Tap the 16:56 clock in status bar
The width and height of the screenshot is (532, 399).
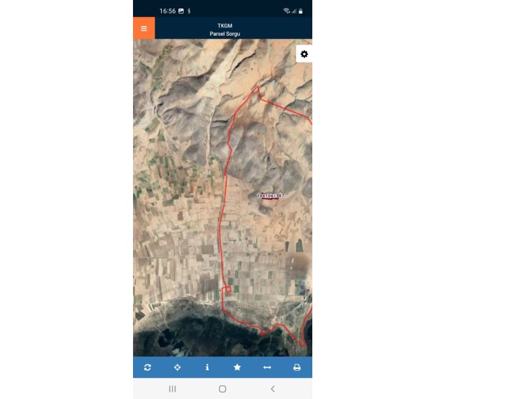click(x=168, y=11)
